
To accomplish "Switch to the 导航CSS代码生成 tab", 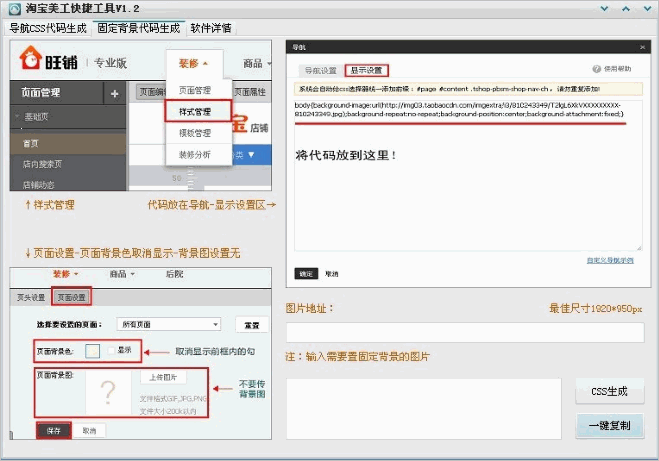I will click(x=48, y=28).
